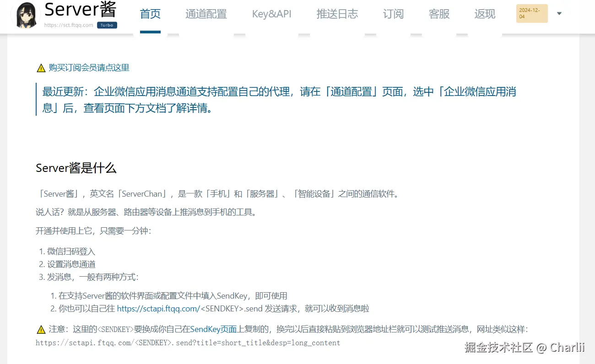Open the Key&API page
The width and height of the screenshot is (595, 364).
pyautogui.click(x=271, y=14)
